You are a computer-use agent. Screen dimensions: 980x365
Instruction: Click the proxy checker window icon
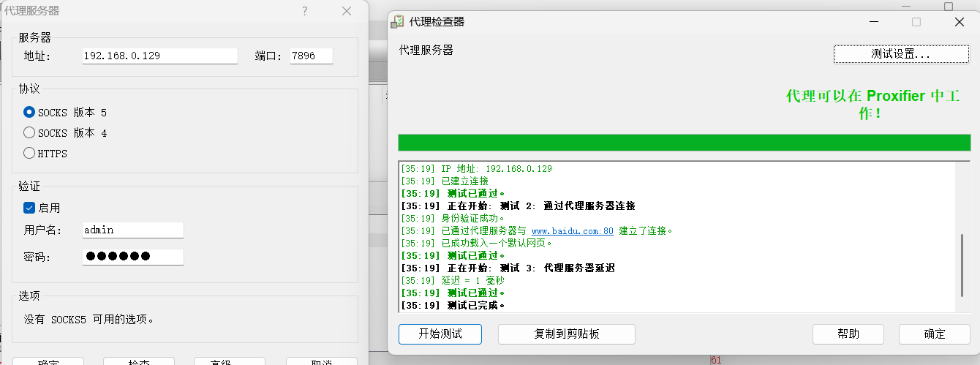tap(399, 22)
